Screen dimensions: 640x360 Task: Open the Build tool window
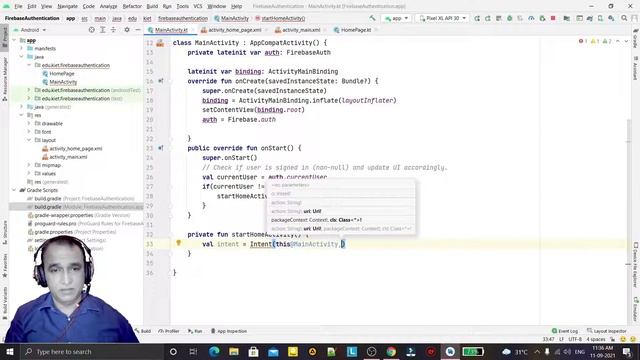coord(144,331)
